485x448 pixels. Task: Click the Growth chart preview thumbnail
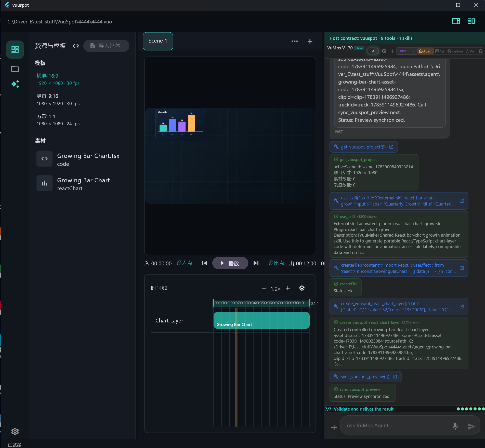click(181, 124)
